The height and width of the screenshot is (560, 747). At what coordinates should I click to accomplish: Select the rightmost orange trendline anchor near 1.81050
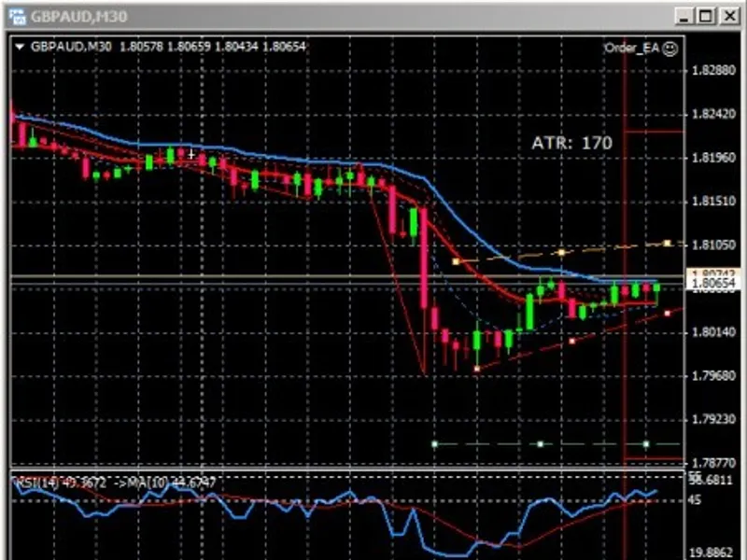coord(668,244)
